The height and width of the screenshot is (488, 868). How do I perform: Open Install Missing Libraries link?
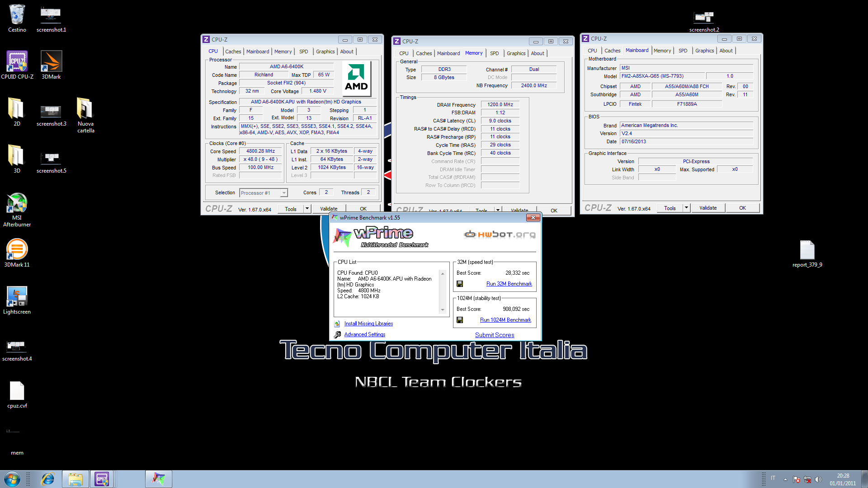tap(368, 324)
